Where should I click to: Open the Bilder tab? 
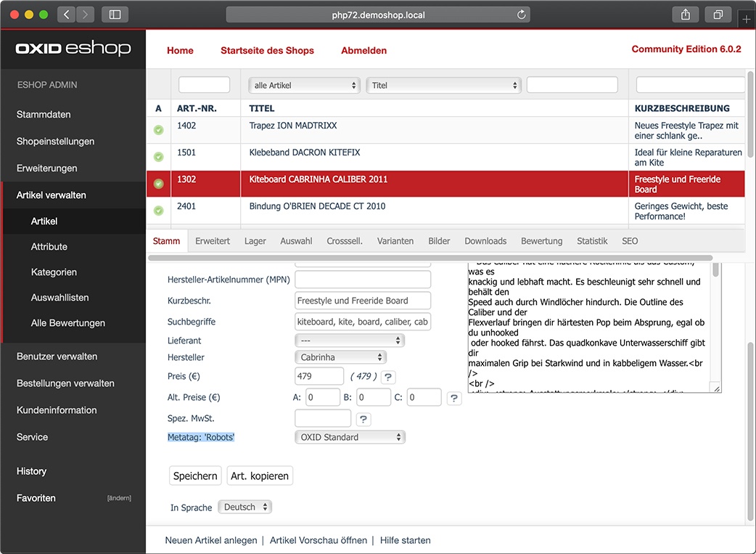coord(439,241)
